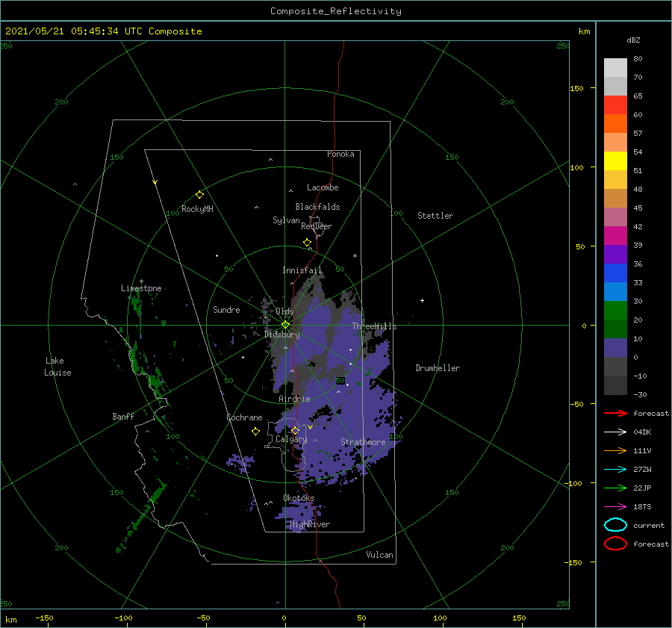Screen dimensions: 672x628
Task: Select the Ponoka city label
Action: click(x=340, y=154)
